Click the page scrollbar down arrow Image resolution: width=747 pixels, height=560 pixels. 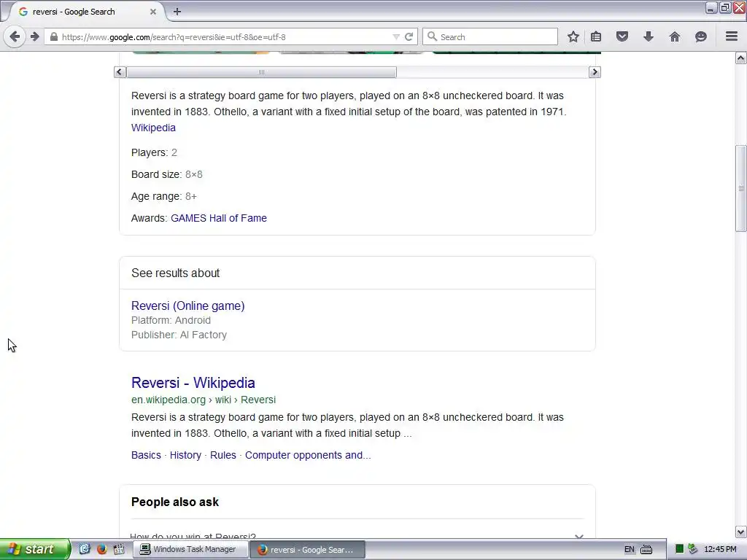(741, 532)
